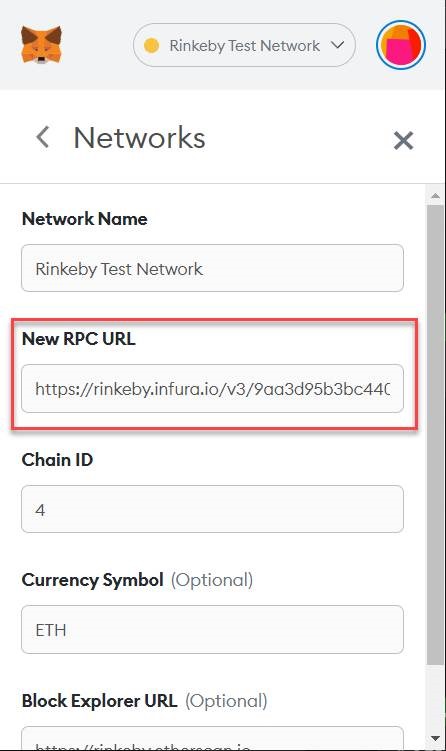Click the Currency Symbol field containing ETH
Image resolution: width=446 pixels, height=751 pixels.
point(212,629)
